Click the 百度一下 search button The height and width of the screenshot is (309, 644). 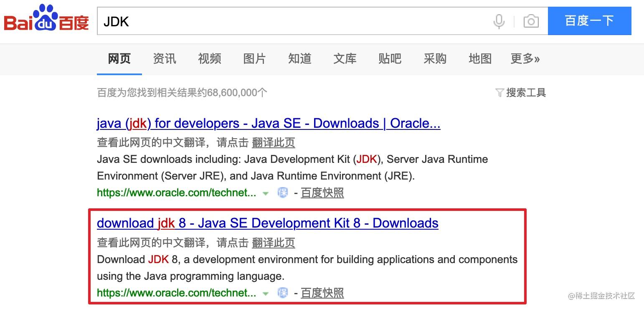[x=589, y=20]
